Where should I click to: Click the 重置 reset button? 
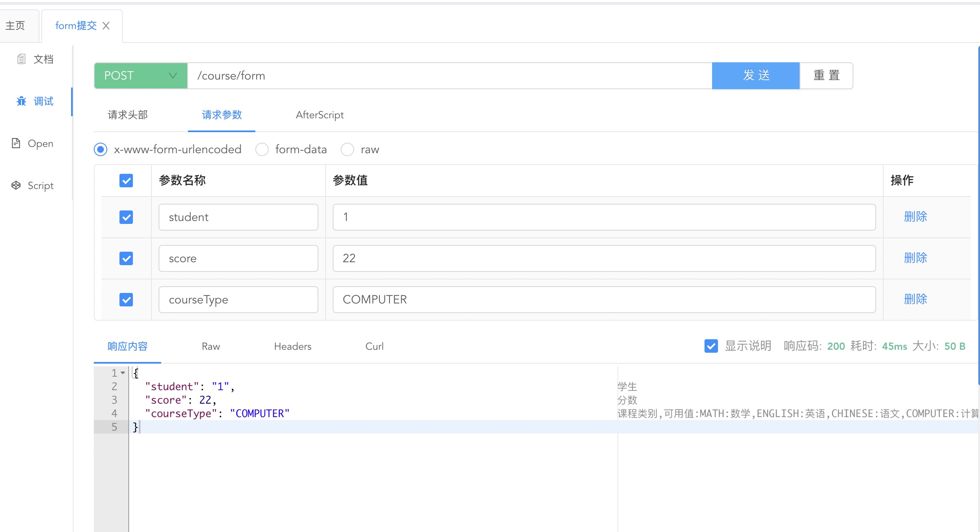(x=826, y=76)
